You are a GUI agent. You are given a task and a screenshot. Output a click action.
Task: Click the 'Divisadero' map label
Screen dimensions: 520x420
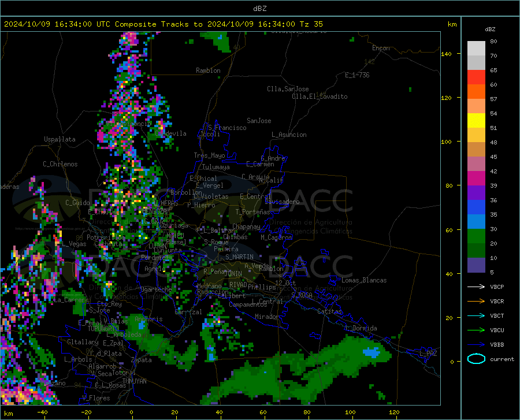click(282, 202)
